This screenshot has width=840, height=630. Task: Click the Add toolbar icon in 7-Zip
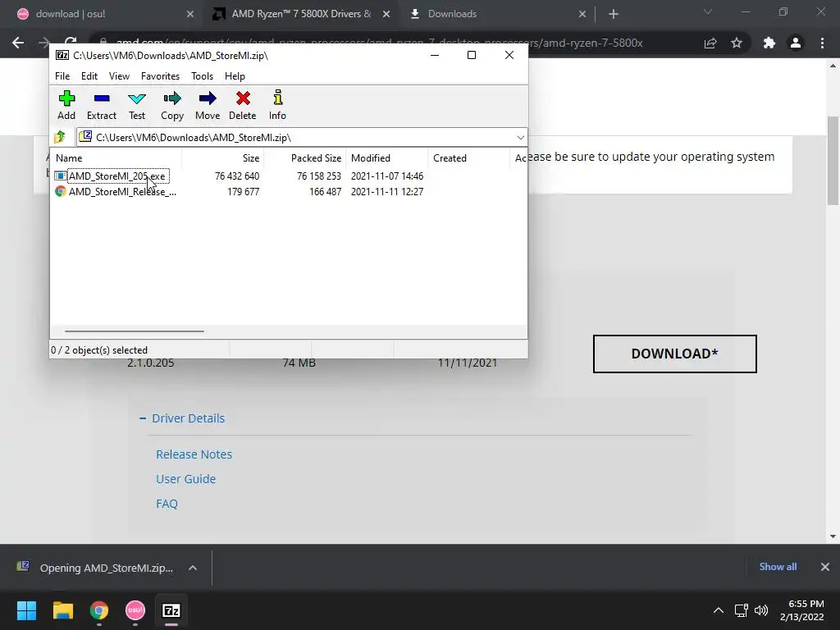tap(66, 105)
